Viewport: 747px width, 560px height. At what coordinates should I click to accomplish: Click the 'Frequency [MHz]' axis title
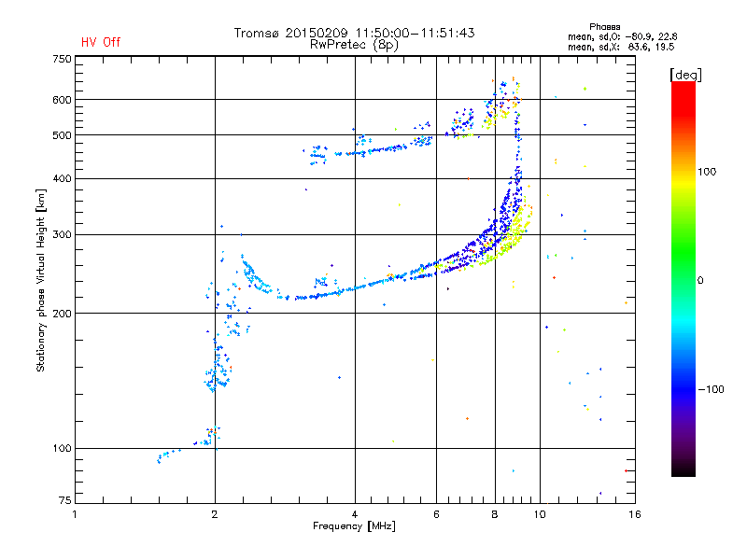[354, 526]
